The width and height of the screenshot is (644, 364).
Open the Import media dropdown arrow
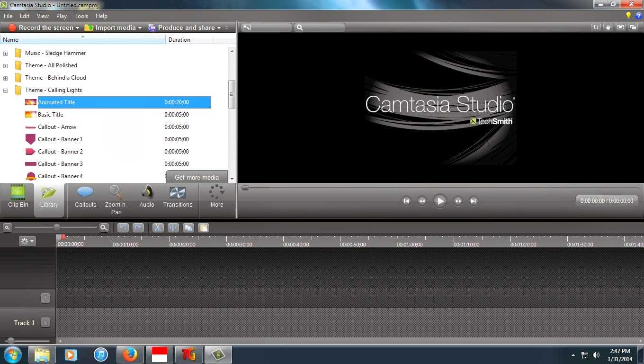pyautogui.click(x=140, y=28)
